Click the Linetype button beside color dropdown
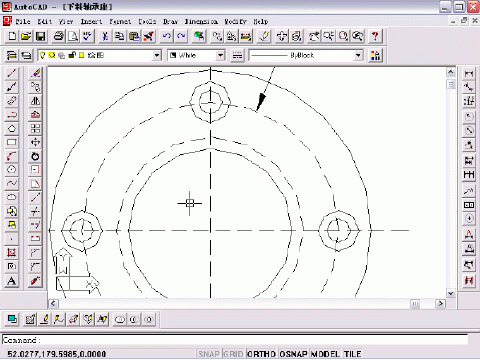The height and width of the screenshot is (360, 480). click(x=237, y=55)
